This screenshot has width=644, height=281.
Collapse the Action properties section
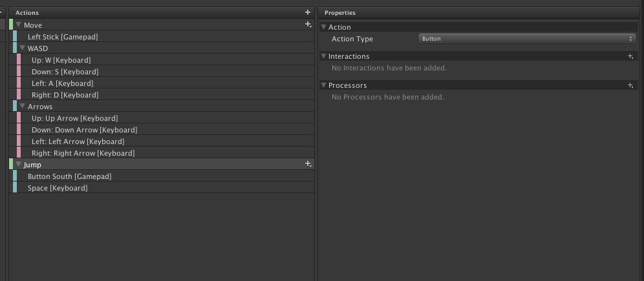click(324, 27)
